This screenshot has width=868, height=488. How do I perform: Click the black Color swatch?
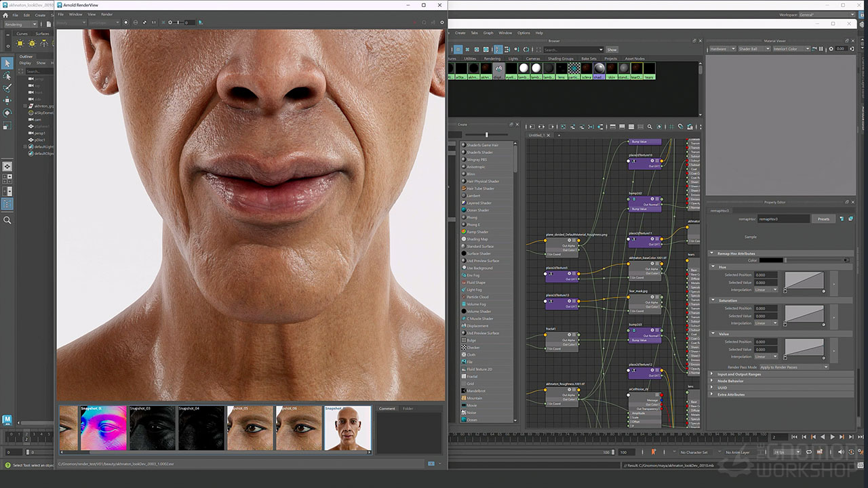click(x=771, y=260)
